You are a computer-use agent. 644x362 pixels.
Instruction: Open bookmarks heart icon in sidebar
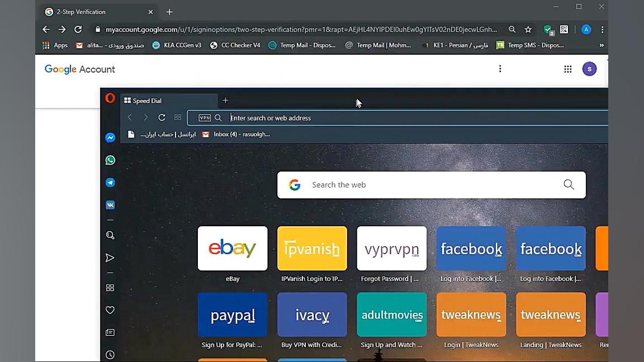click(x=110, y=310)
